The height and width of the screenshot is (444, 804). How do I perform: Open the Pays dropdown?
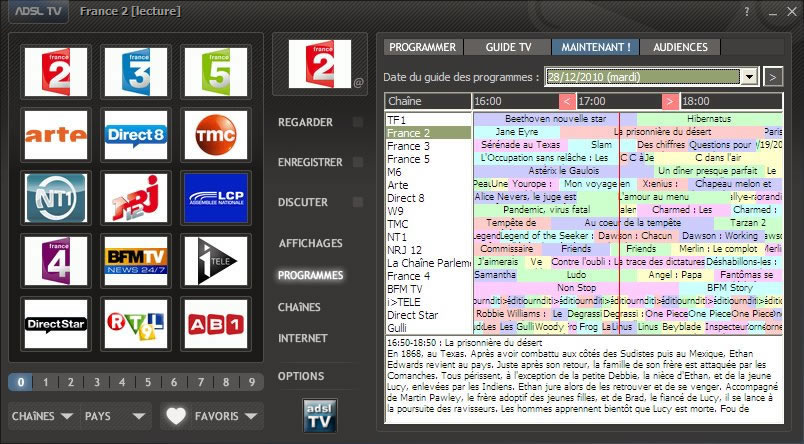tap(115, 416)
